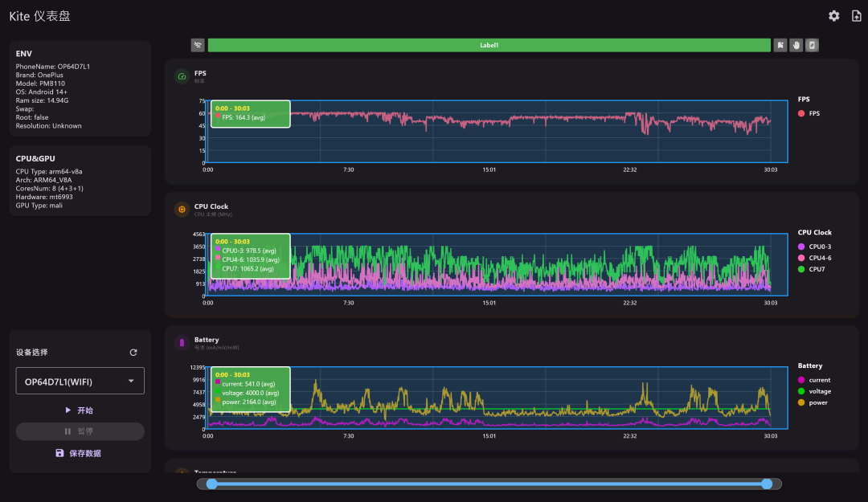The width and height of the screenshot is (868, 502).
Task: Click the CPU Clock chip icon
Action: pos(182,210)
